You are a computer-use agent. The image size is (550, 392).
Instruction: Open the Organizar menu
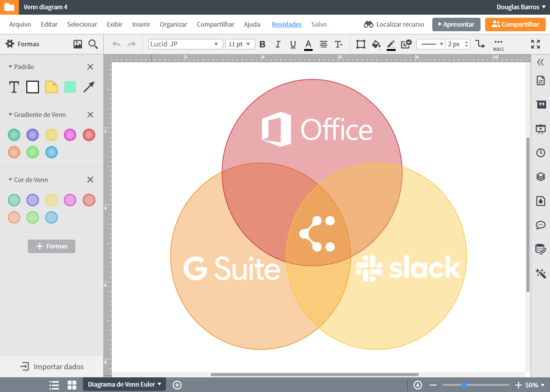pyautogui.click(x=173, y=24)
